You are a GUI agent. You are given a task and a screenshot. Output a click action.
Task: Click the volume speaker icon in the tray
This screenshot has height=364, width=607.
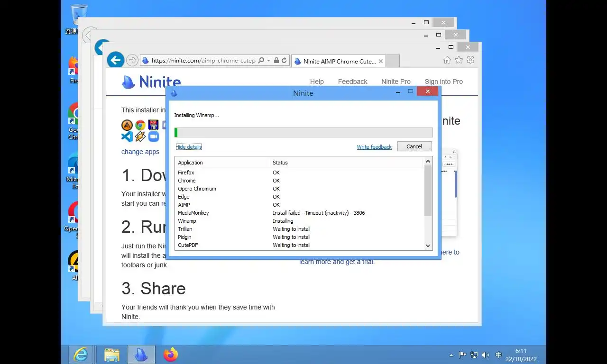(486, 355)
